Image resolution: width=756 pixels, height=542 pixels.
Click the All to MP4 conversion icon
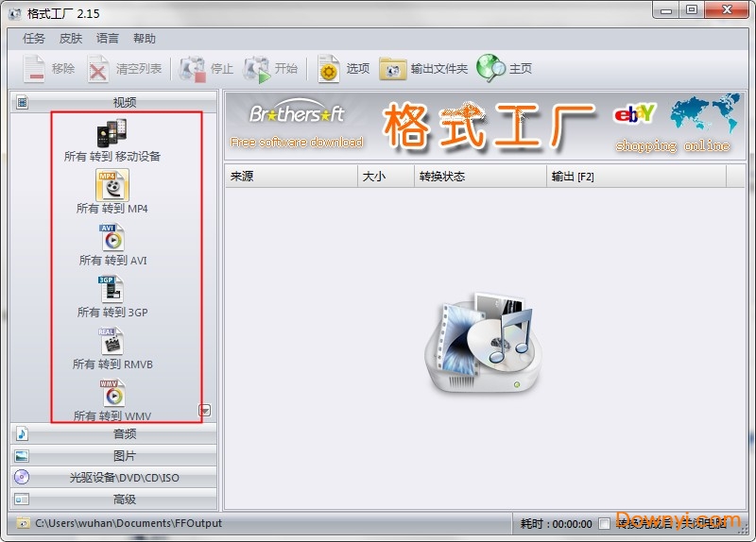click(112, 185)
